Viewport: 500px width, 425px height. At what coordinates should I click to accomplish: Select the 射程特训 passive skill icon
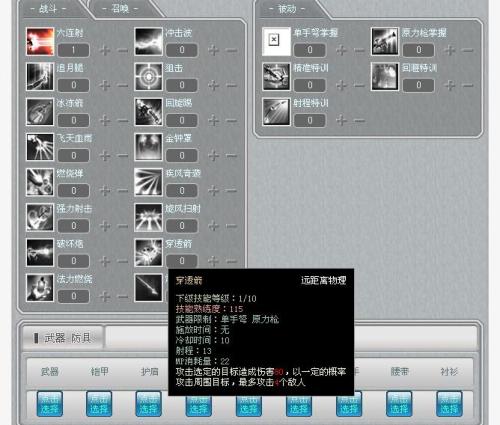276,112
